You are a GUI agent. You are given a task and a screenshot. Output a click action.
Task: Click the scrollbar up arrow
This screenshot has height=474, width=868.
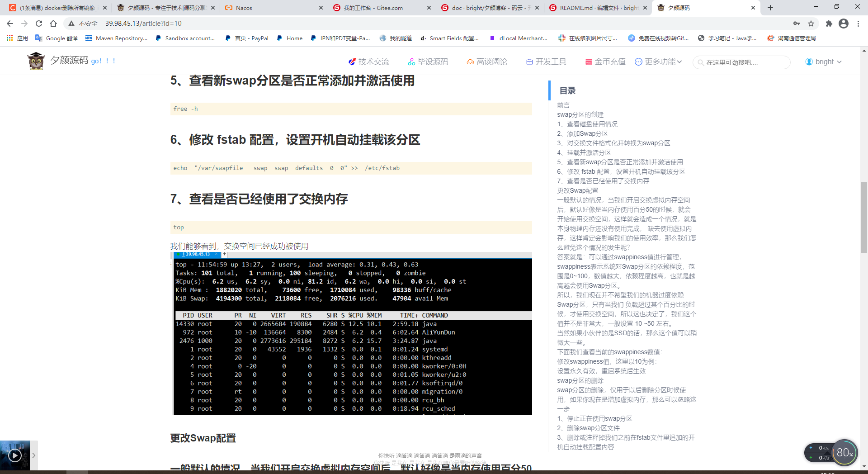[864, 51]
